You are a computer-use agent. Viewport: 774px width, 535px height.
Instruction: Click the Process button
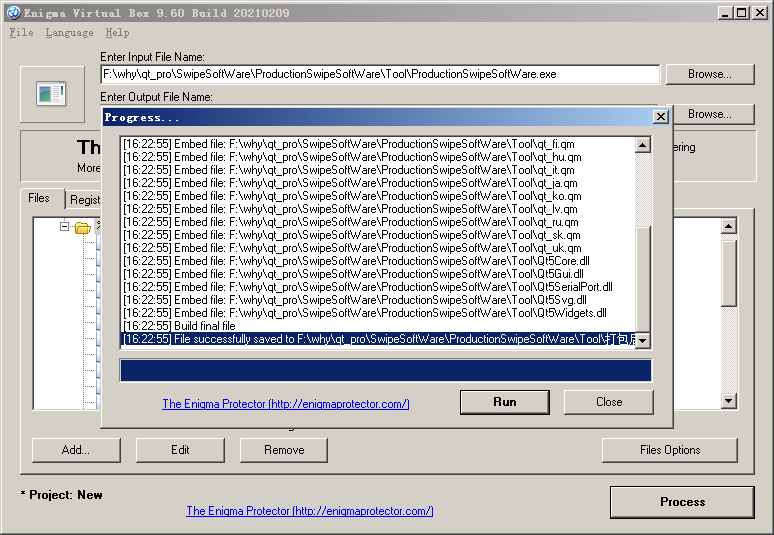point(682,502)
